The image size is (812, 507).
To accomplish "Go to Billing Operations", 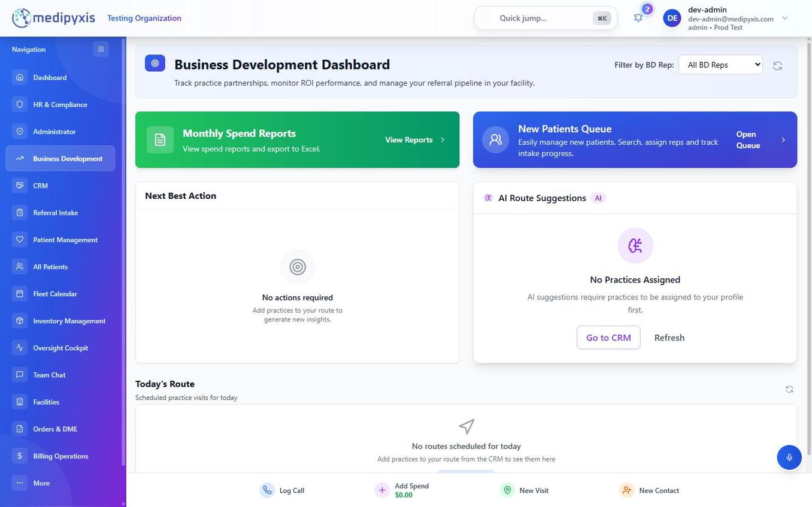I will point(60,456).
